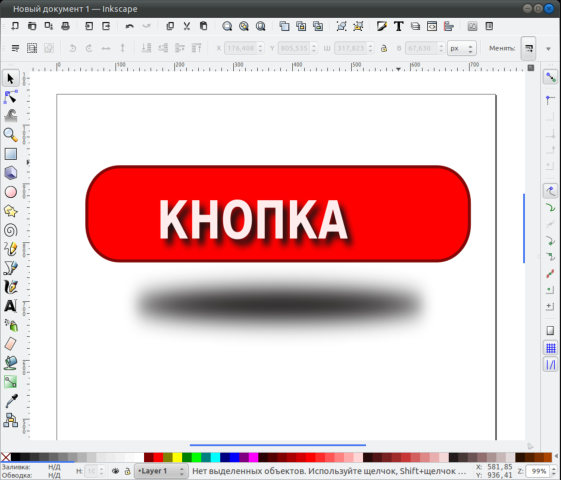Screen dimensions: 561x480
Task: Expand the tool controls bar overflow arrow
Action: click(x=548, y=49)
